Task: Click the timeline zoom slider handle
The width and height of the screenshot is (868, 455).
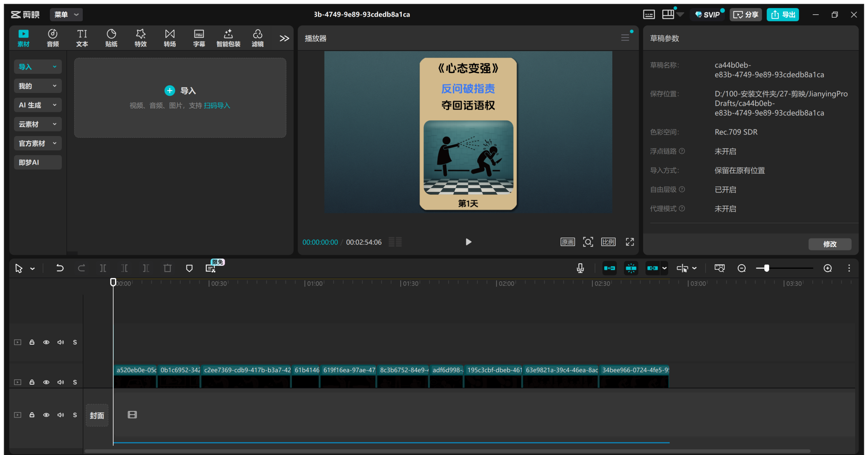Action: (766, 268)
